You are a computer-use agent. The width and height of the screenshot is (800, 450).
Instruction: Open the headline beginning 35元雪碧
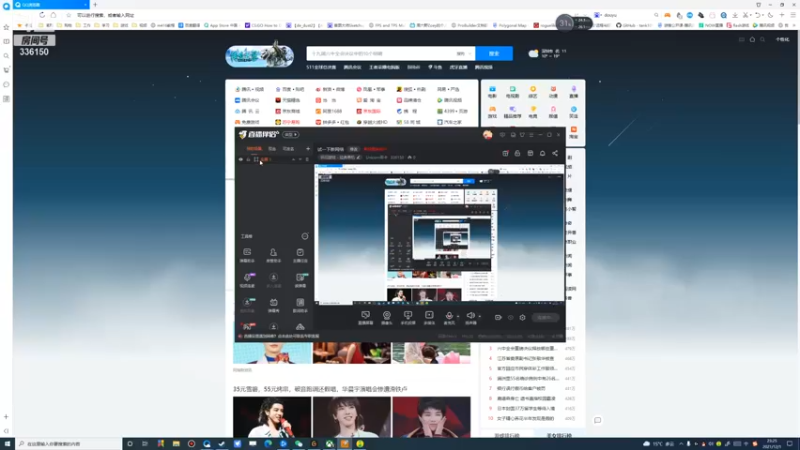(x=320, y=389)
